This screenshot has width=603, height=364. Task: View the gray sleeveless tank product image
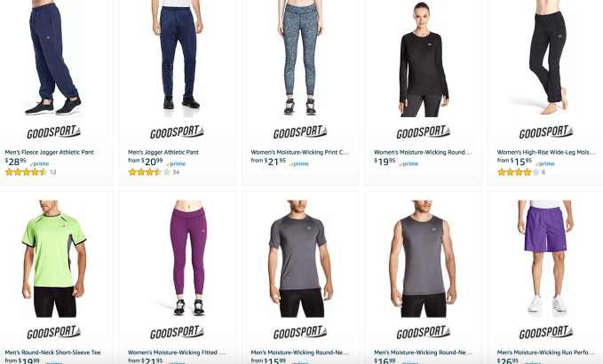coord(423,258)
